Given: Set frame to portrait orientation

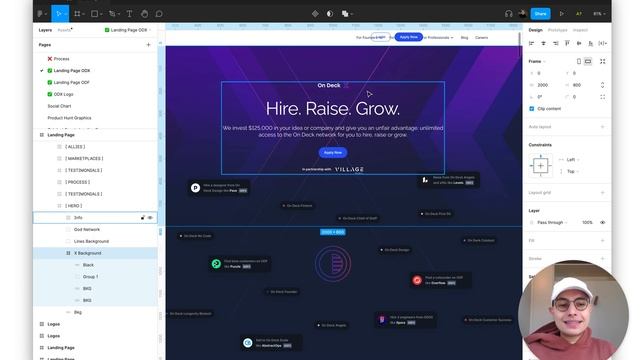Looking at the screenshot, I should pyautogui.click(x=579, y=61).
